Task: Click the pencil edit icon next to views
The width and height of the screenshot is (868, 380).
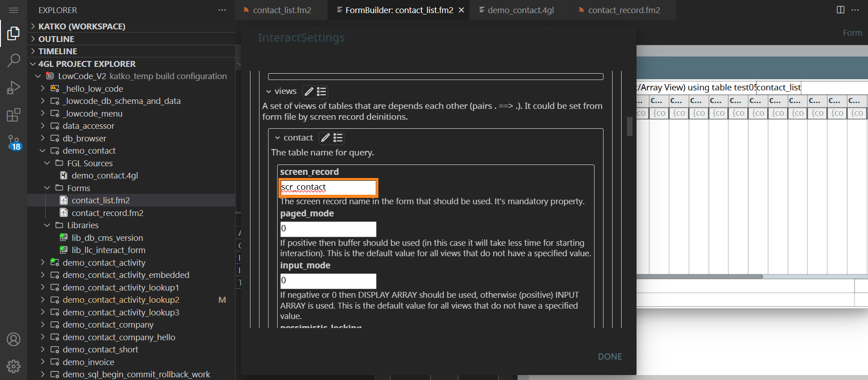Action: point(309,92)
